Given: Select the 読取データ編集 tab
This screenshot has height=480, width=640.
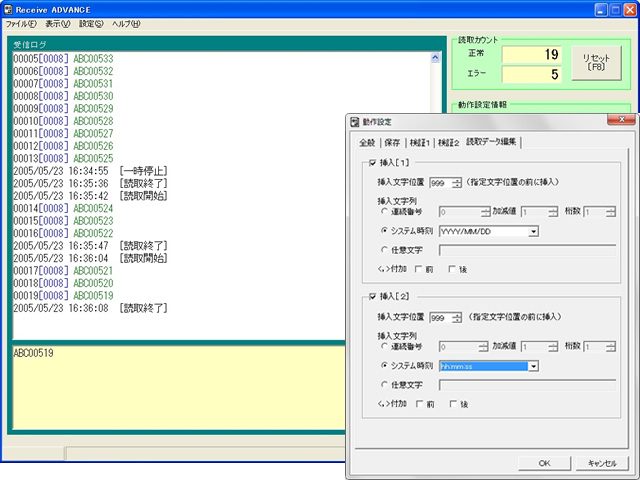Looking at the screenshot, I should click(491, 142).
